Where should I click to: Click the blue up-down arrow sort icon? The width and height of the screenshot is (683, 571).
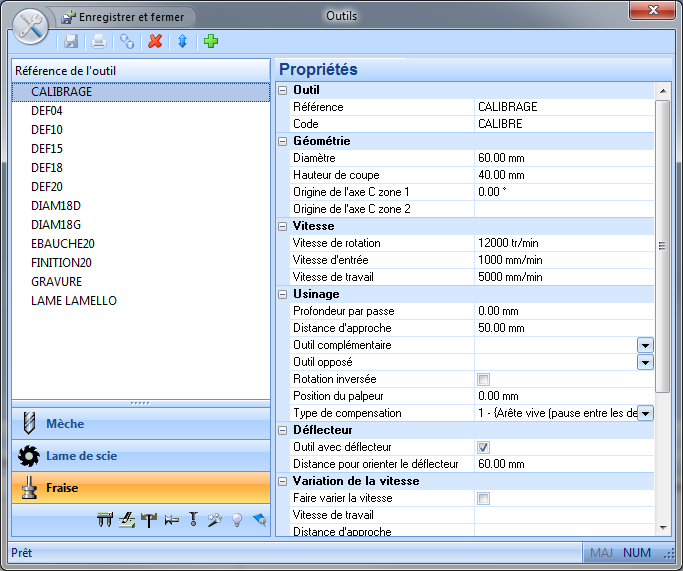coord(182,41)
